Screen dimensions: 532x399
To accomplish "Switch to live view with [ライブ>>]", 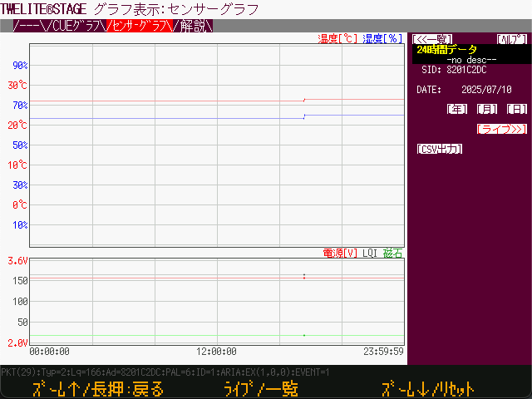I will pos(502,129).
